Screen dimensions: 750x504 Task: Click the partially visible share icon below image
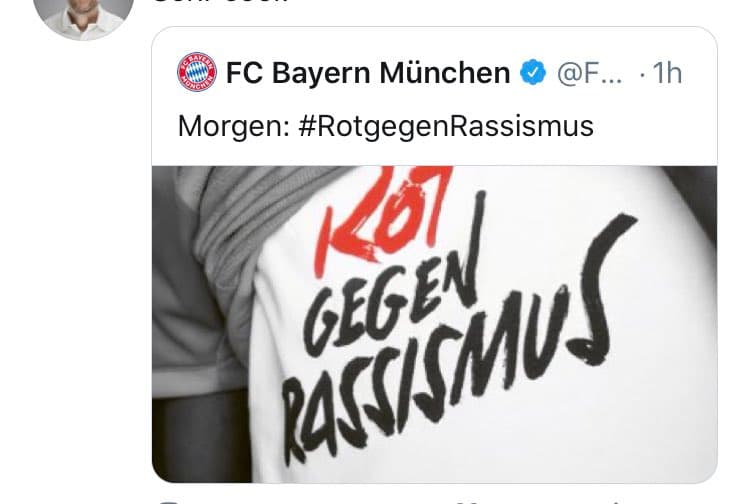tap(617, 502)
